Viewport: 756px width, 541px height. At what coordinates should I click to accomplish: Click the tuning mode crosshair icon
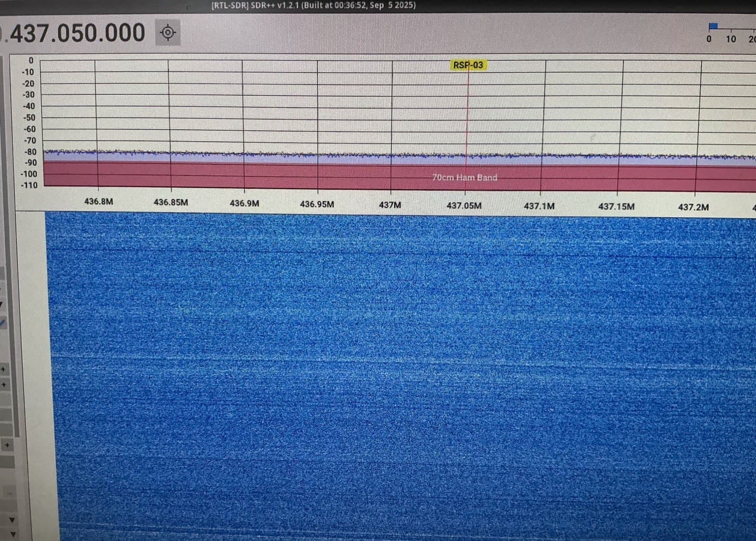[168, 33]
